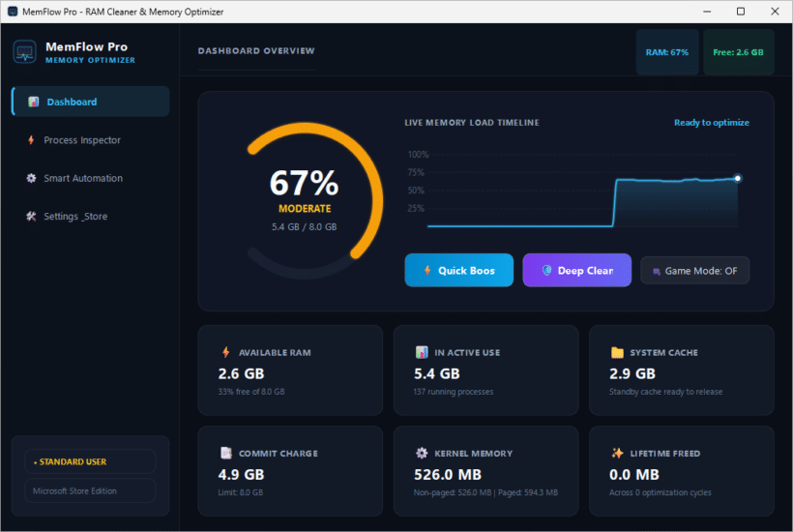Click the MODERATE load label
Screen dimensions: 793x532
click(x=305, y=208)
